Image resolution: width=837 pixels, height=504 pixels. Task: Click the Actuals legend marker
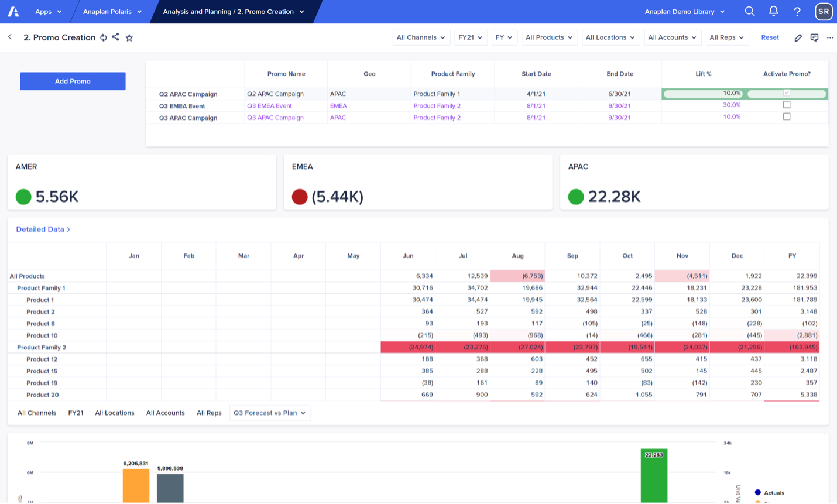(757, 492)
